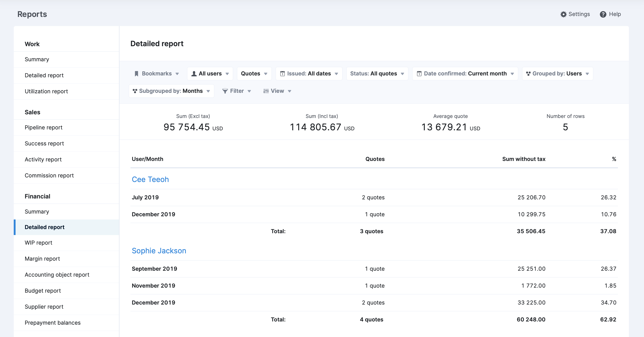Click the Subgrouped by grouping icon
The image size is (644, 337).
pyautogui.click(x=135, y=91)
